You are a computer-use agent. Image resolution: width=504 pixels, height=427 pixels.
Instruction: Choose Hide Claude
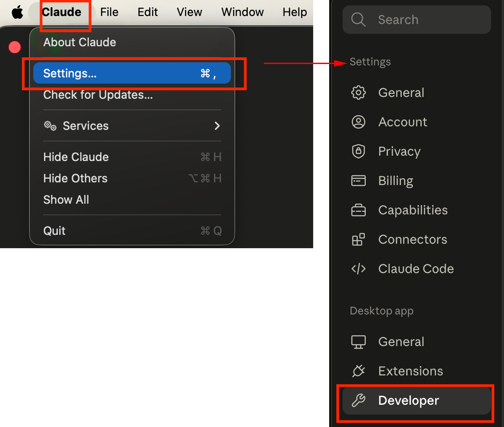[132, 157]
